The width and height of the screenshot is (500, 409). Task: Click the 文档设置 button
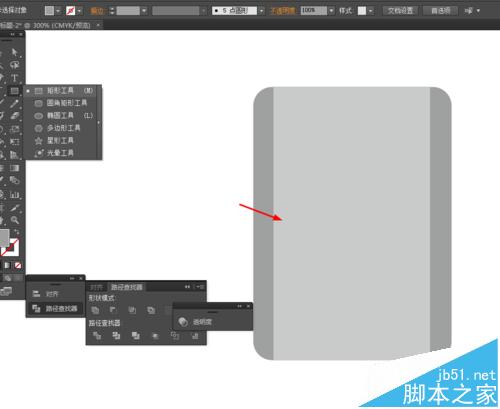pyautogui.click(x=400, y=11)
